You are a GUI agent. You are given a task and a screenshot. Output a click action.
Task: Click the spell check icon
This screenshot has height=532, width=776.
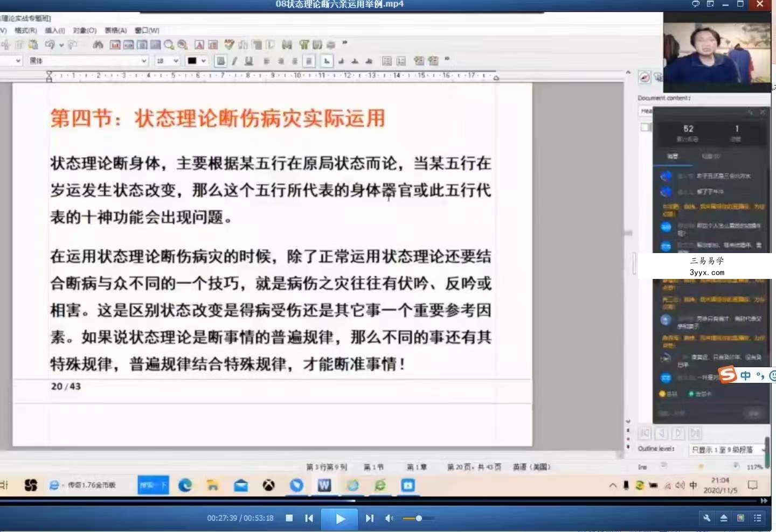[230, 45]
